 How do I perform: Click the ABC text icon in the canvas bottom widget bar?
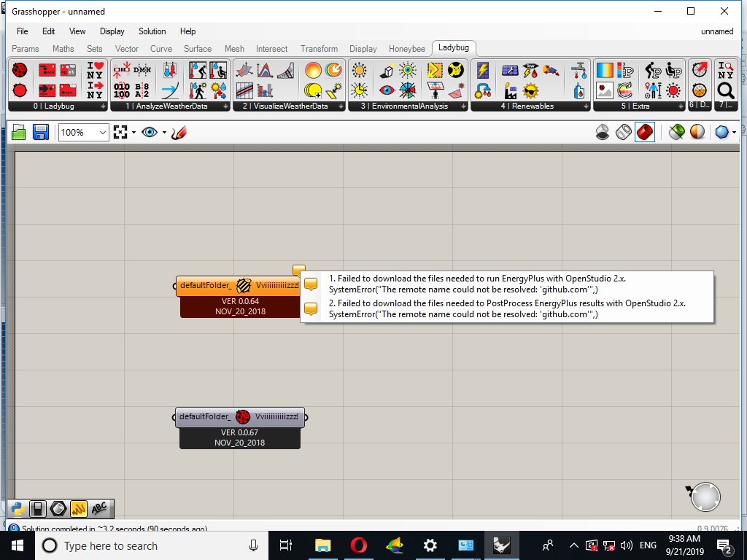(x=99, y=509)
